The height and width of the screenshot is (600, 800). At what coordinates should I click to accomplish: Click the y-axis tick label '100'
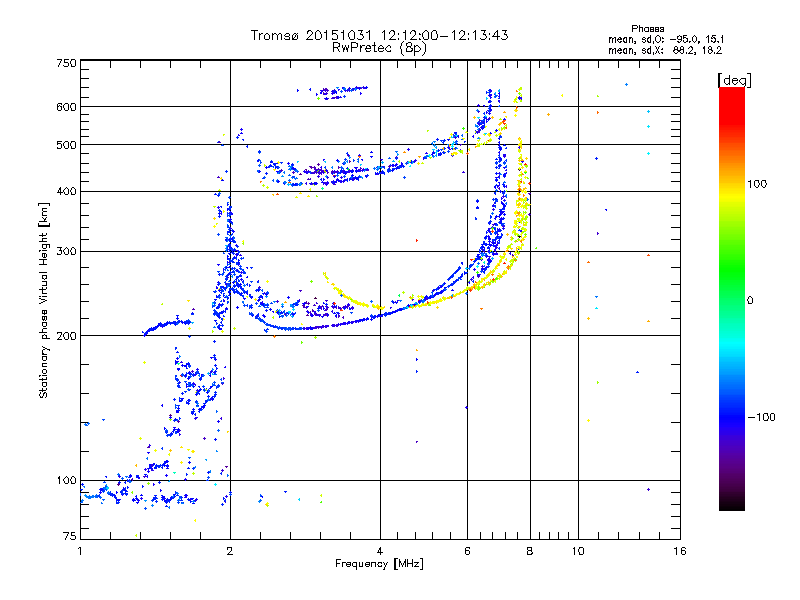point(66,481)
